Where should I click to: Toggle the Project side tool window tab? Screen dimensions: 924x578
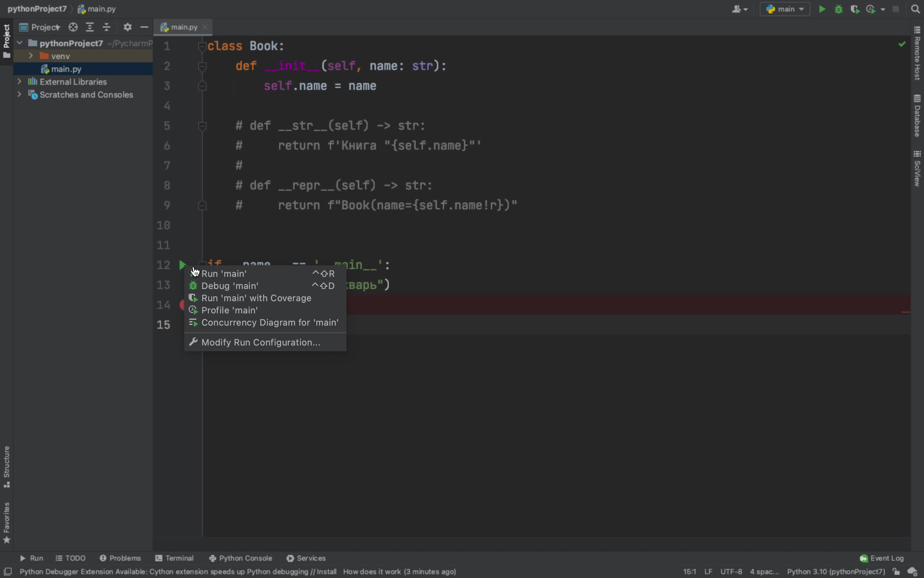pos(6,41)
